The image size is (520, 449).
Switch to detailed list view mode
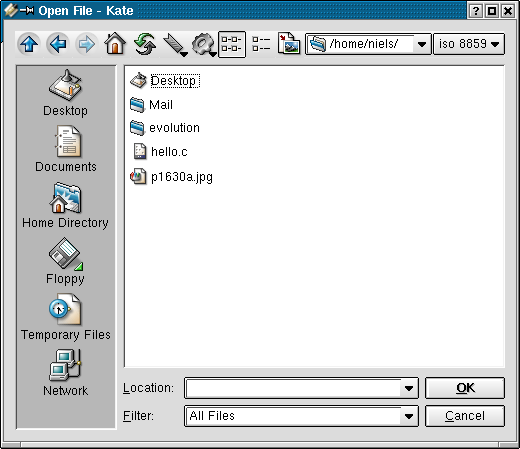click(261, 44)
